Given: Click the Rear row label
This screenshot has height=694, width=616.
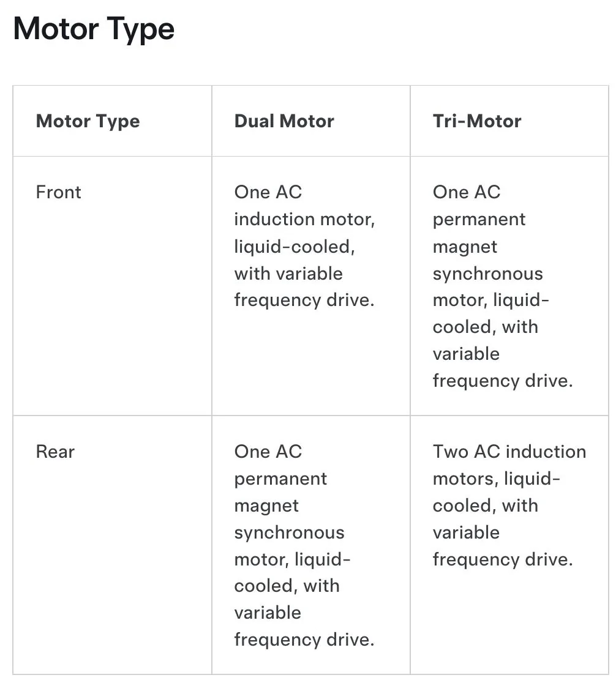Looking at the screenshot, I should [55, 452].
